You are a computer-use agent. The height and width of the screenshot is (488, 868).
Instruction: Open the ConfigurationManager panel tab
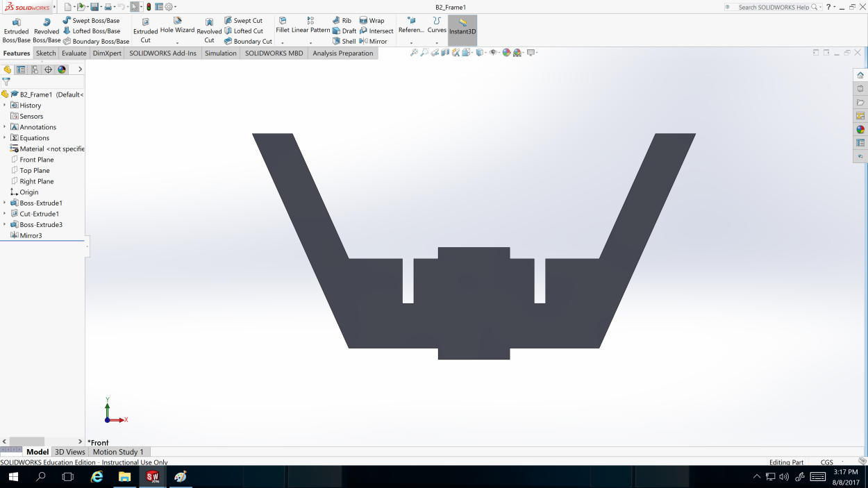[35, 69]
